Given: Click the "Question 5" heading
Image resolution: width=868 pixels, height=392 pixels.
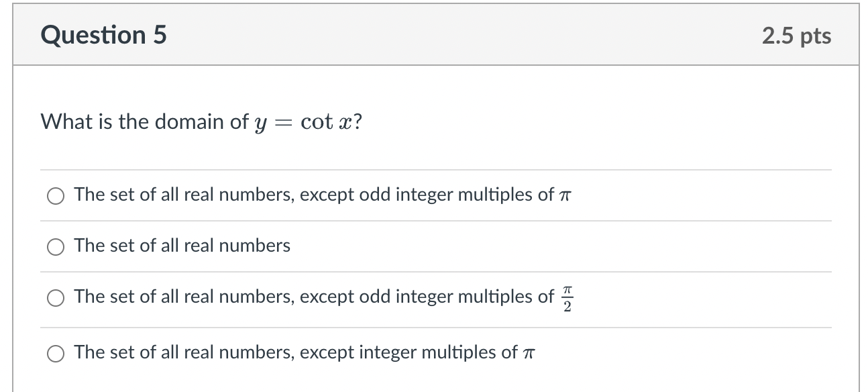Looking at the screenshot, I should pos(103,35).
